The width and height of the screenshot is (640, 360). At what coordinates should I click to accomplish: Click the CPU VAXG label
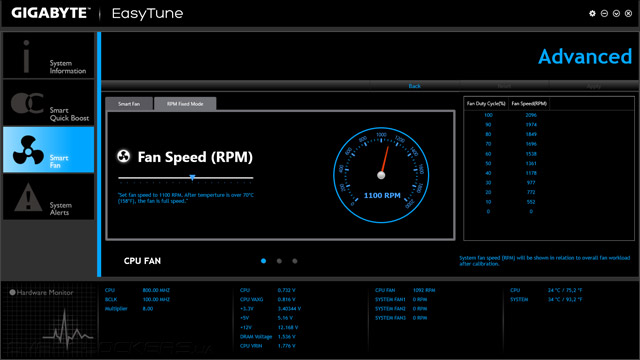click(x=251, y=299)
